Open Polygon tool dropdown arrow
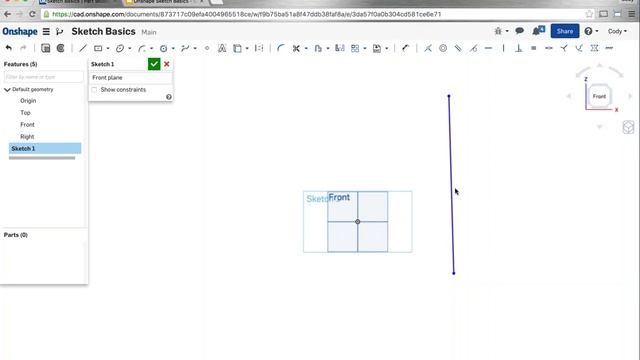 point(173,49)
